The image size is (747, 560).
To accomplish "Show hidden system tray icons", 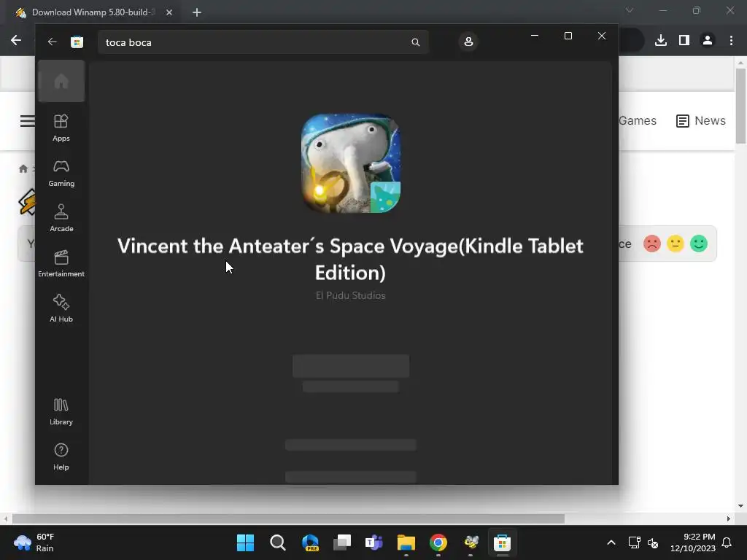I will [x=611, y=542].
